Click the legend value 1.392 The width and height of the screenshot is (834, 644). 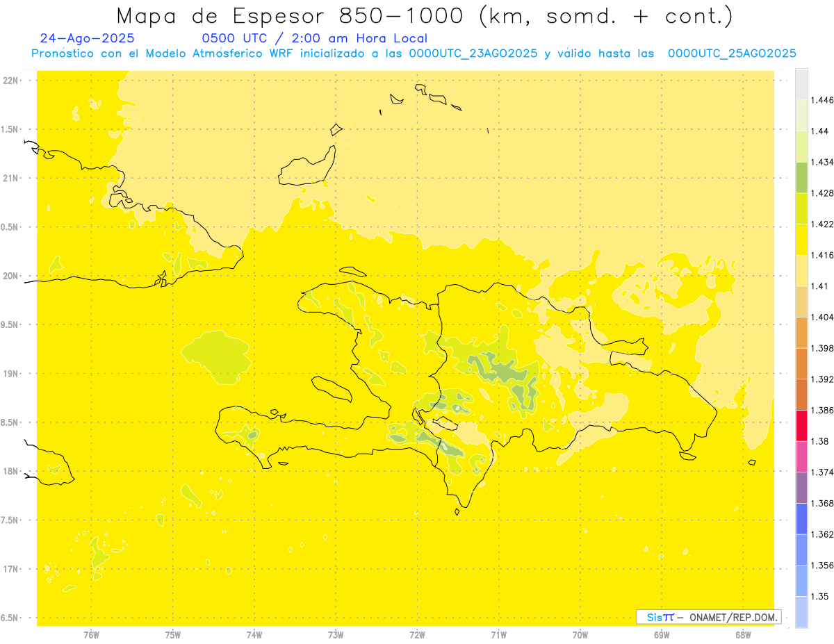click(x=821, y=379)
